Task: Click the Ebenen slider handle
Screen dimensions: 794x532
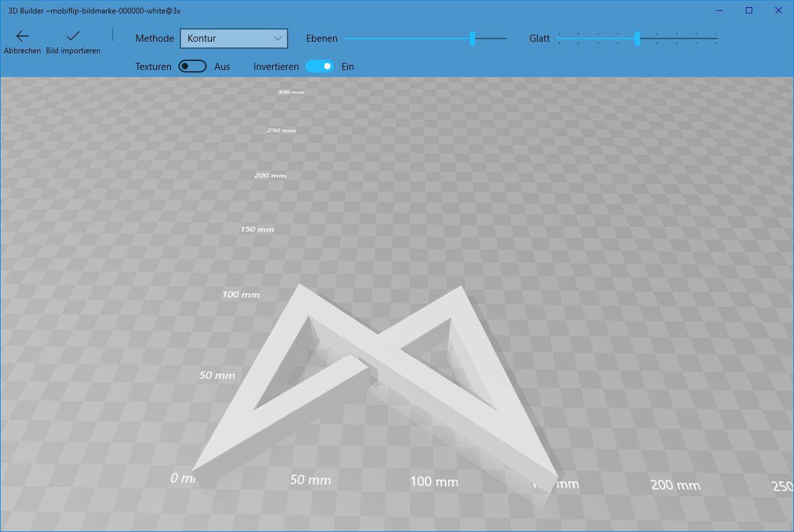Action: 472,39
